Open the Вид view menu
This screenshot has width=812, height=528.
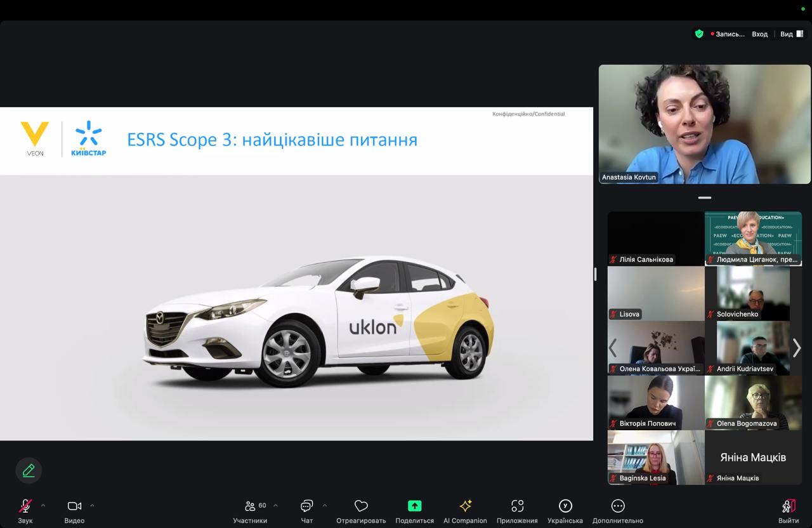tap(791, 34)
